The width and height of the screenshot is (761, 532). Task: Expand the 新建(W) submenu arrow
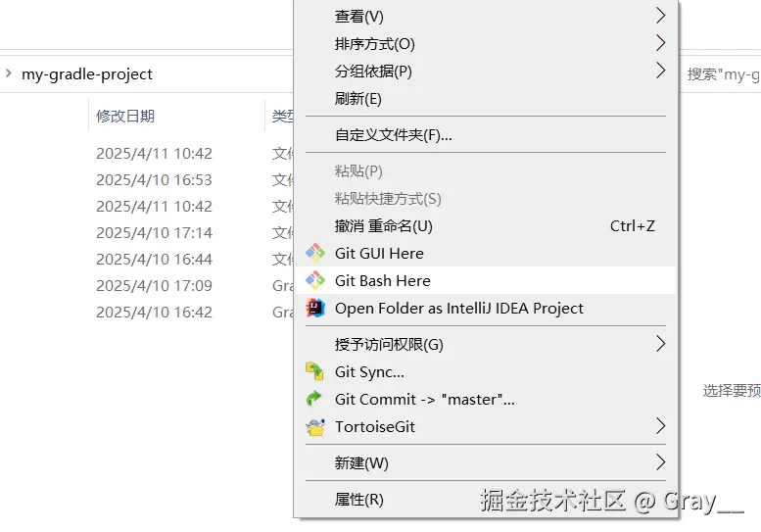click(x=660, y=462)
